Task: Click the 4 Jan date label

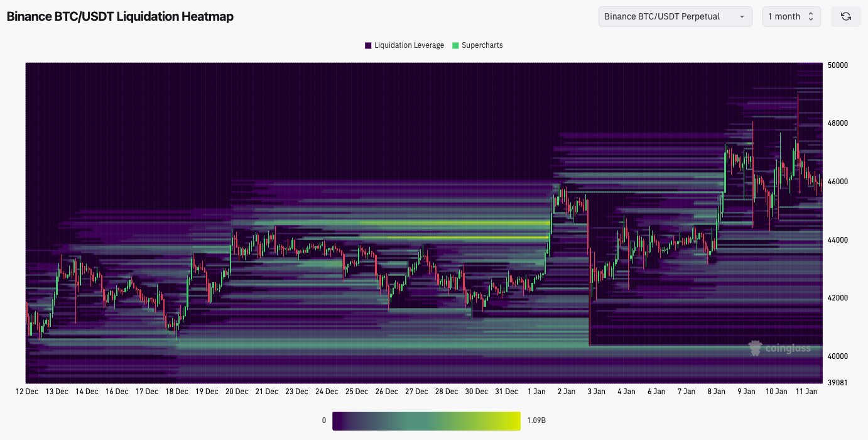Action: pyautogui.click(x=626, y=392)
